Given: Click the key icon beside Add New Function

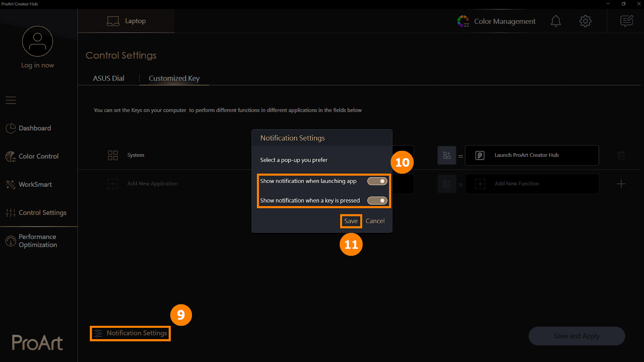Looking at the screenshot, I should click(447, 184).
